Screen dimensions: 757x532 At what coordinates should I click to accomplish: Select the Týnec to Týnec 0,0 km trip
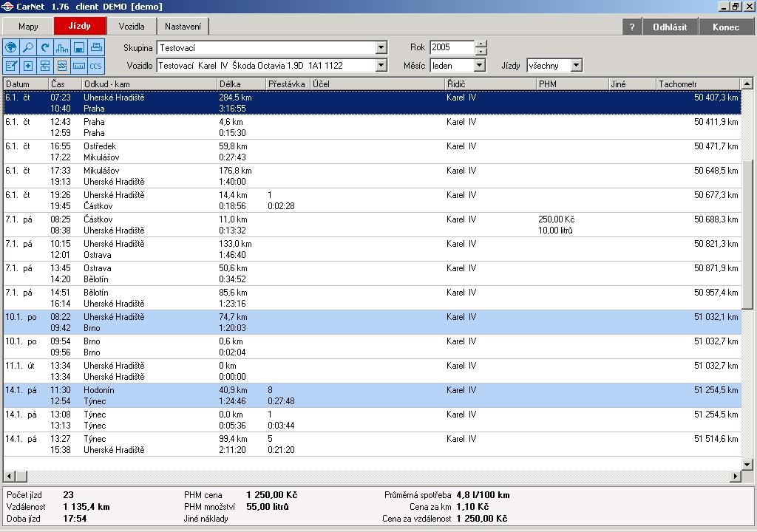(x=373, y=420)
